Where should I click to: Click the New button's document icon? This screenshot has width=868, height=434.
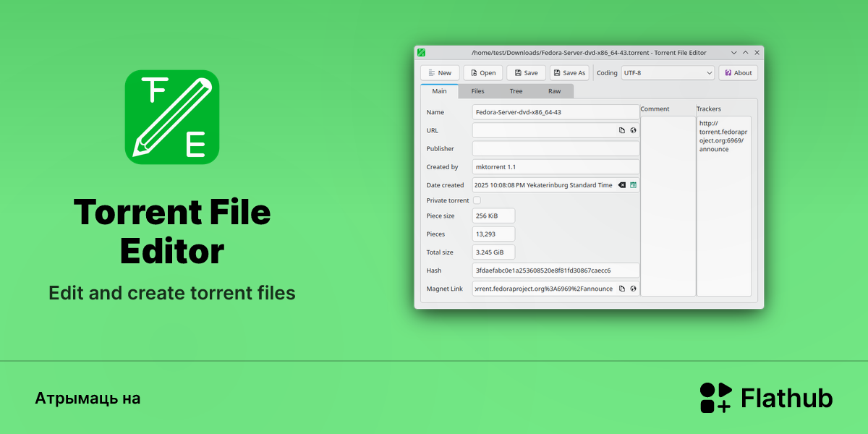[x=430, y=73]
